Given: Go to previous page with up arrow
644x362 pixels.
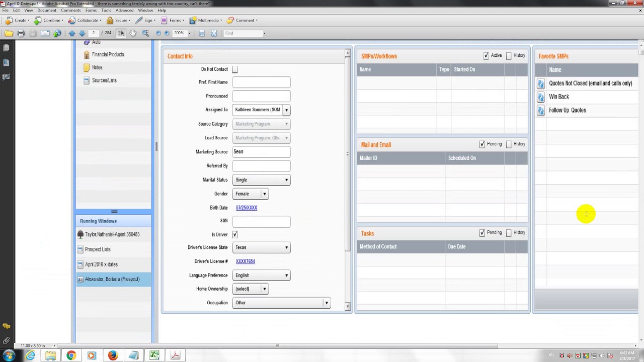Looking at the screenshot, I should [x=72, y=33].
